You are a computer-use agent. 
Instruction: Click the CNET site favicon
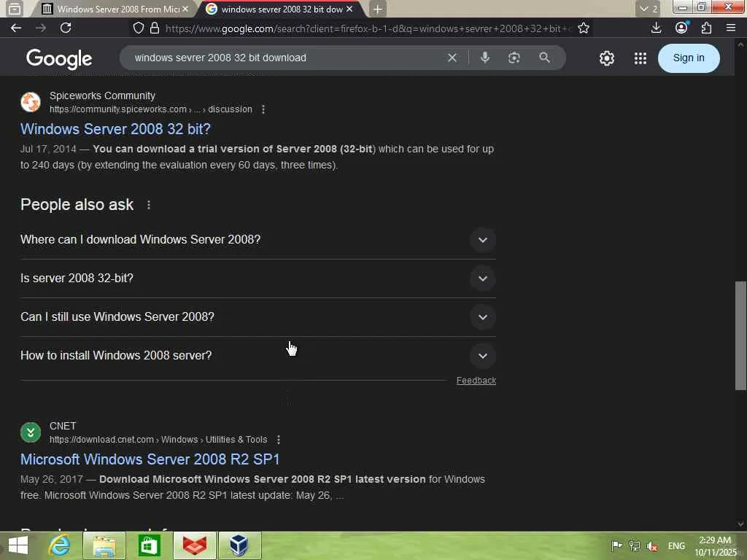point(31,432)
